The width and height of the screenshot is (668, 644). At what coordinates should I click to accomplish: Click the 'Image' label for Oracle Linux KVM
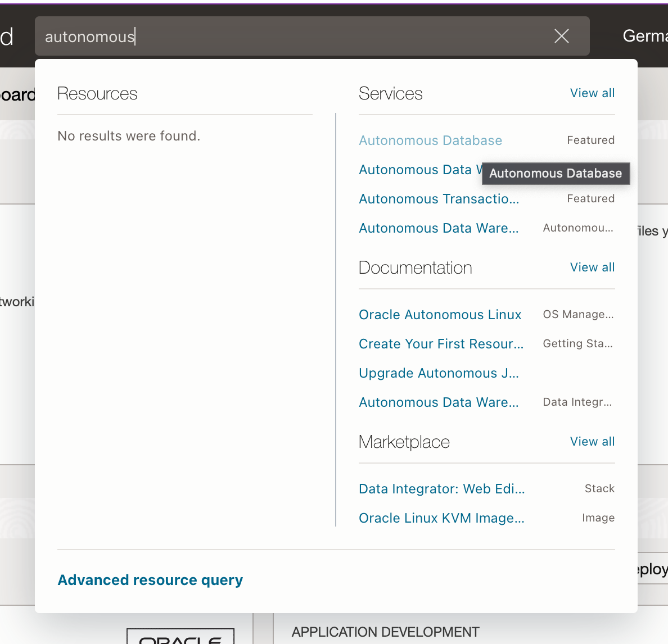coord(598,518)
